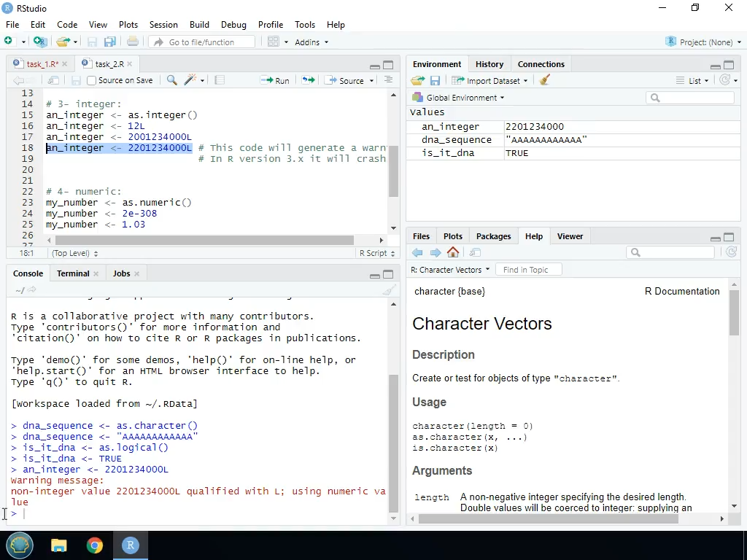Close the Terminal tab

pyautogui.click(x=96, y=273)
